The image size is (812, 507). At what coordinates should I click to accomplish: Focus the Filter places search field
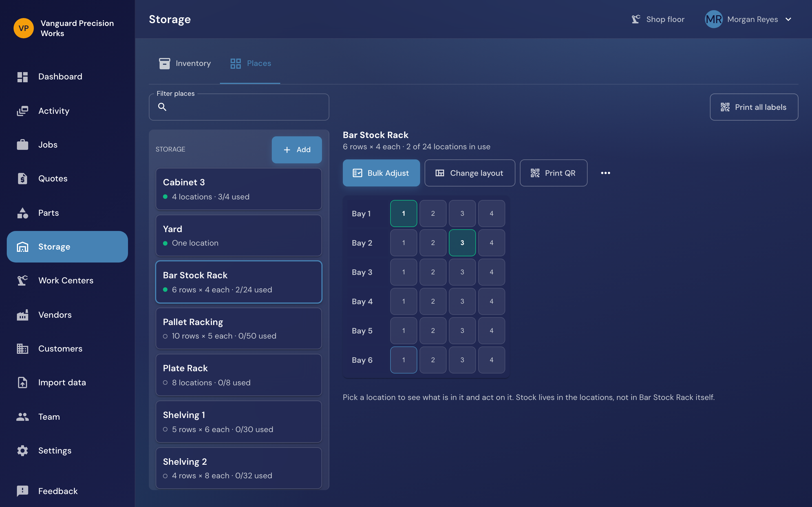coord(239,107)
